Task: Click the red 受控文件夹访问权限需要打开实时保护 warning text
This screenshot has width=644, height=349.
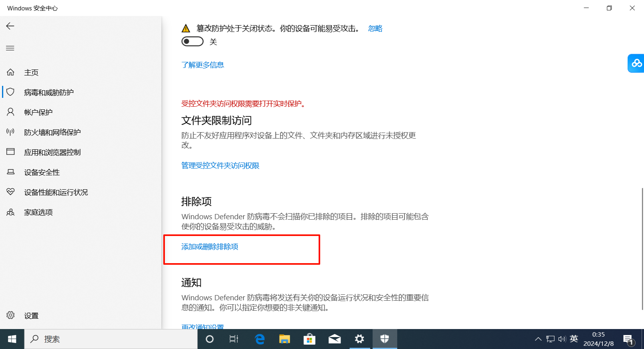Action: (x=244, y=104)
